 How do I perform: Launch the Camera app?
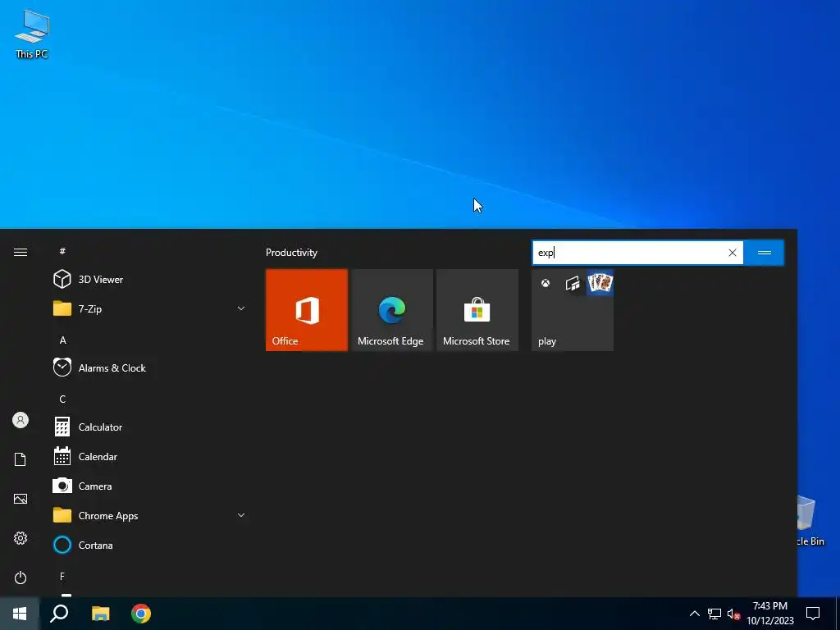[150, 486]
